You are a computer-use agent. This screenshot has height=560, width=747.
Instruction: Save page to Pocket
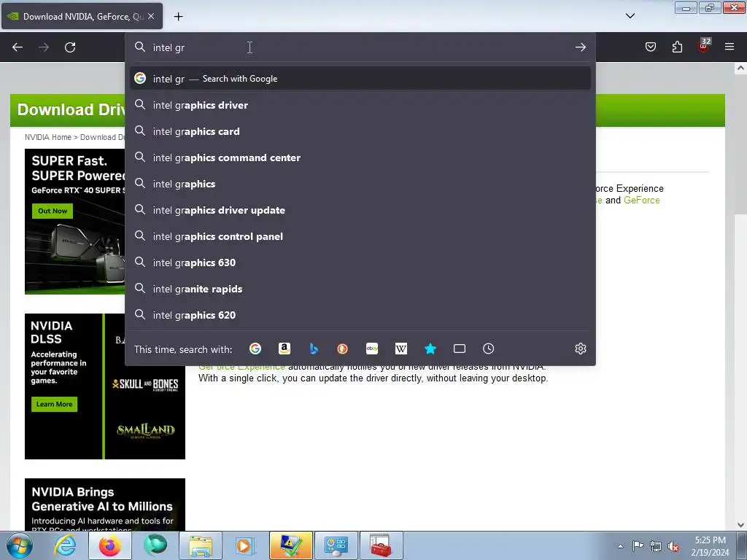click(x=650, y=47)
